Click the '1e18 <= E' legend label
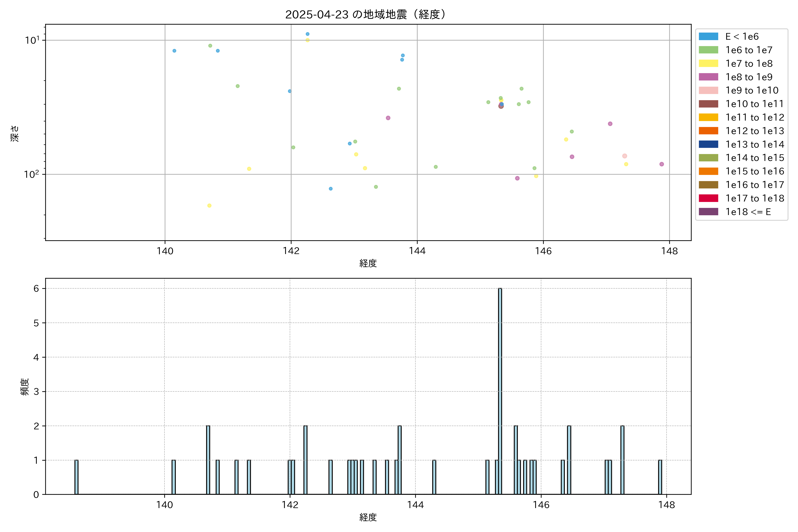This screenshot has height=532, width=798. 748,212
